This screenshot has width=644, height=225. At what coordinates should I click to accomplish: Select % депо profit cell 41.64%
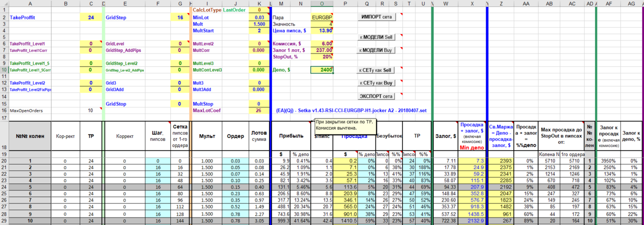point(301,220)
